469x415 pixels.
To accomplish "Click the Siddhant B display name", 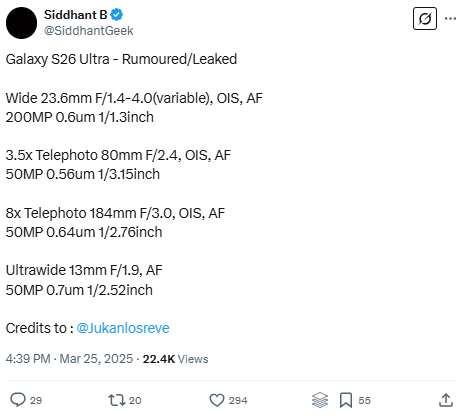I will [x=75, y=15].
